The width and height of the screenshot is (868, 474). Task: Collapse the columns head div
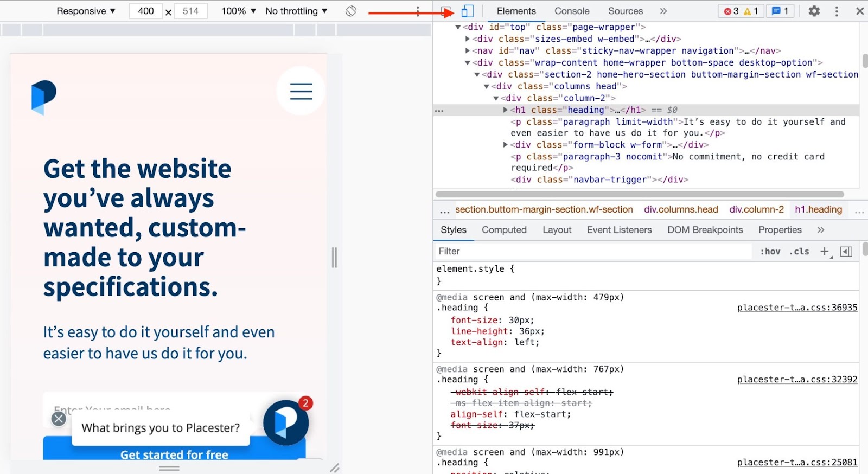pyautogui.click(x=487, y=87)
